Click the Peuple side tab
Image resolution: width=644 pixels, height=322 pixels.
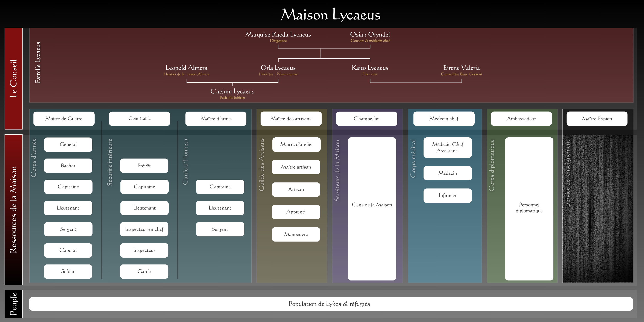(x=14, y=304)
